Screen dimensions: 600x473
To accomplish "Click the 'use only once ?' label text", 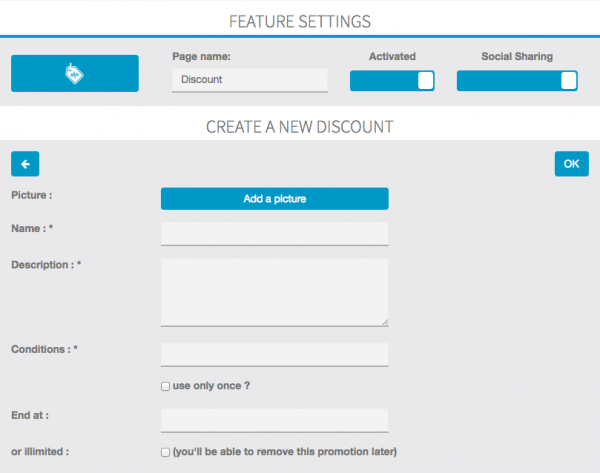I will (209, 386).
